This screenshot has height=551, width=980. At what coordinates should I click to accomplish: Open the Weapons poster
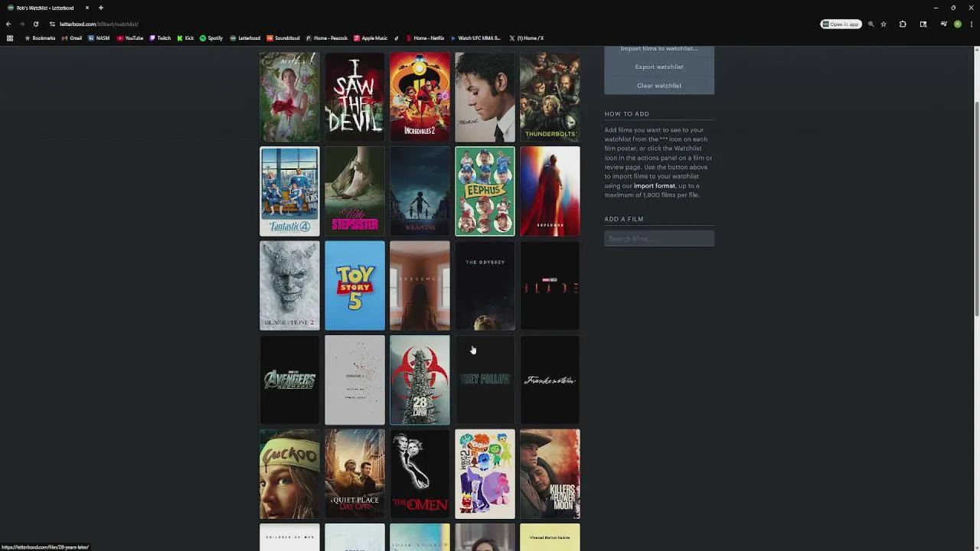pos(420,191)
